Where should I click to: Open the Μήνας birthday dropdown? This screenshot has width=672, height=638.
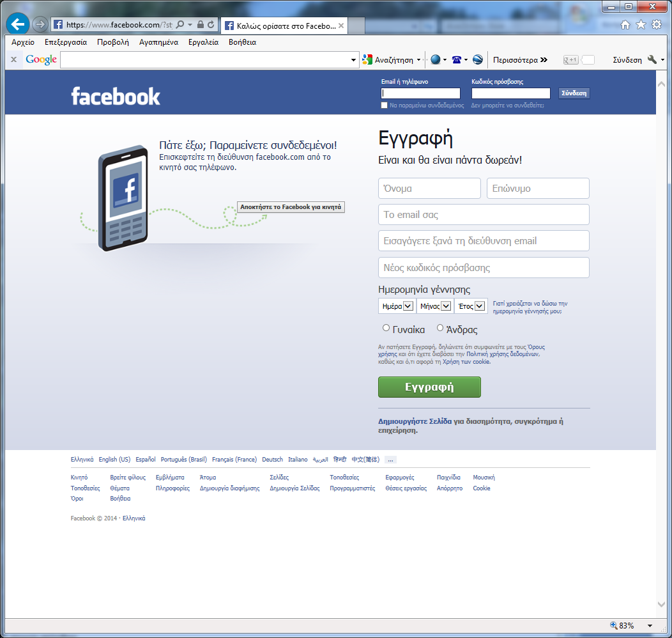(434, 306)
